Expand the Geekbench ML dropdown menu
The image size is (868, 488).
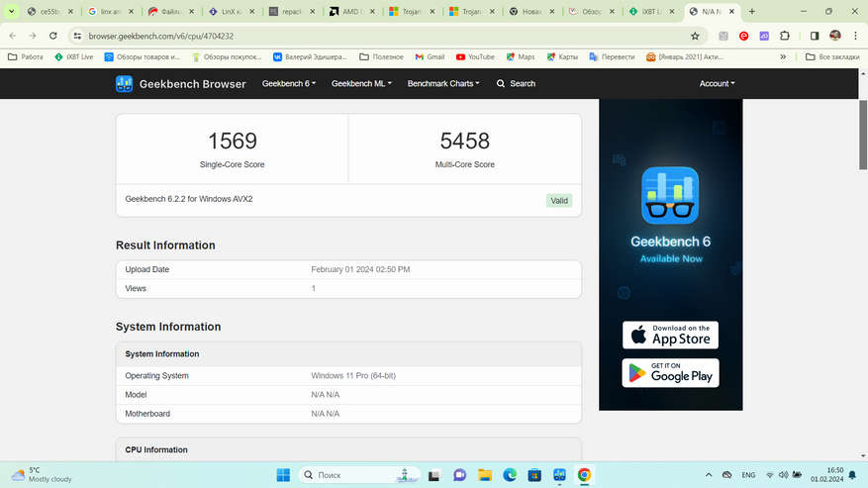(x=361, y=83)
